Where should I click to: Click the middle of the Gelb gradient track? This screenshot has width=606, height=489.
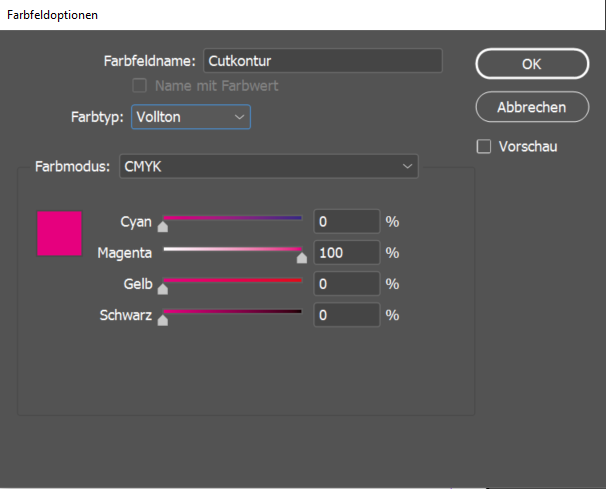pos(232,280)
